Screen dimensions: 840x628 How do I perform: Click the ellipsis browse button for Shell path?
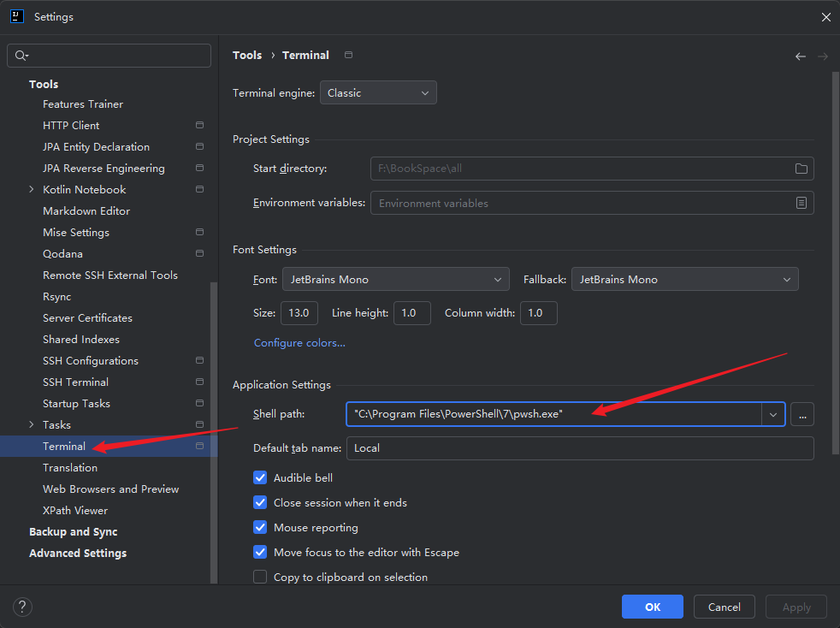coord(802,414)
